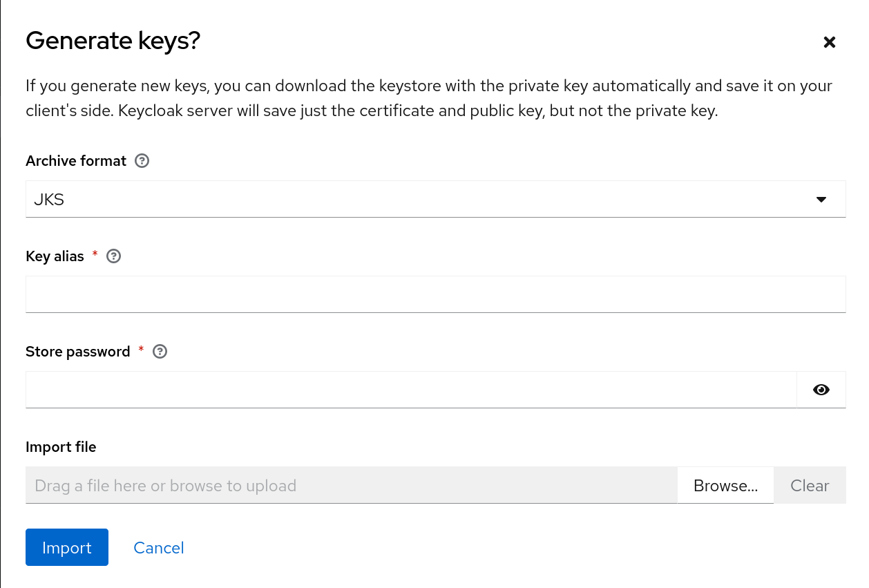Click the Clear file button

(810, 486)
